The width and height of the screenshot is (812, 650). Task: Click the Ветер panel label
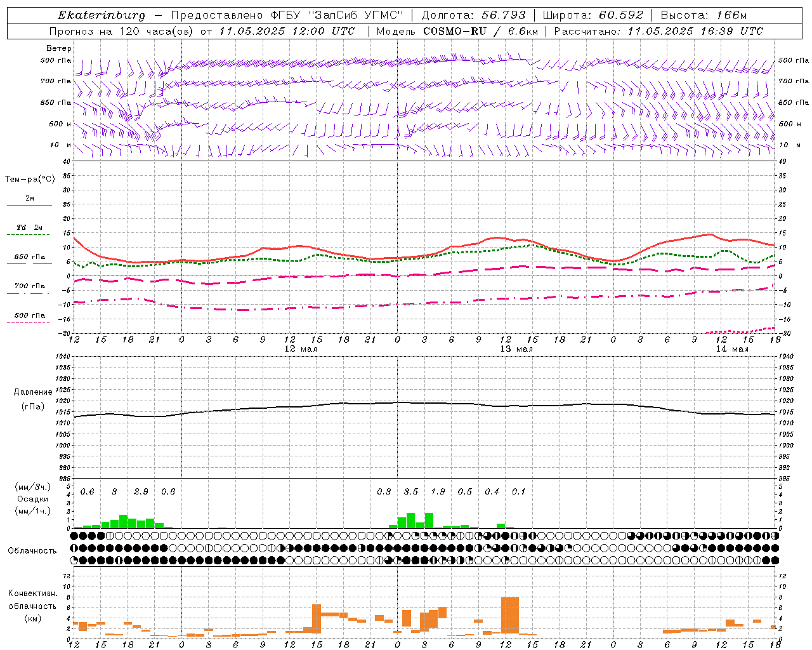tap(59, 48)
